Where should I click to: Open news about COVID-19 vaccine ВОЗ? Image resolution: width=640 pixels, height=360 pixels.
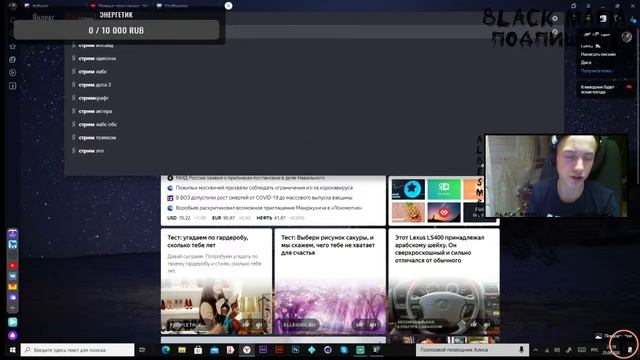click(x=264, y=198)
